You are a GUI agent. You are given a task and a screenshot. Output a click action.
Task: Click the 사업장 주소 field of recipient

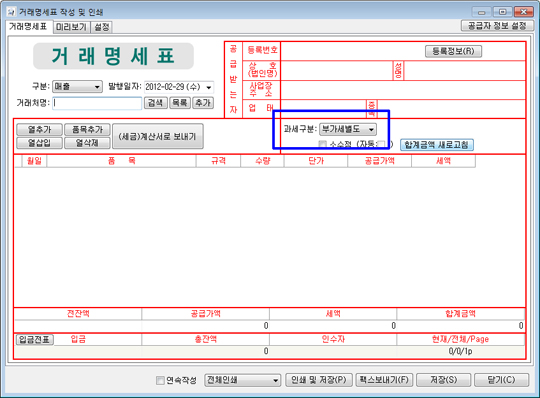(403, 90)
